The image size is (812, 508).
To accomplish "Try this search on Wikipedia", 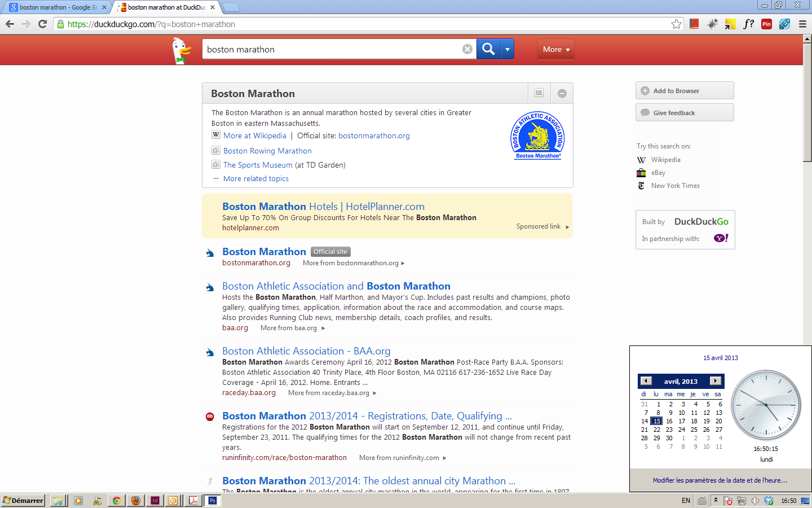I will tap(665, 160).
